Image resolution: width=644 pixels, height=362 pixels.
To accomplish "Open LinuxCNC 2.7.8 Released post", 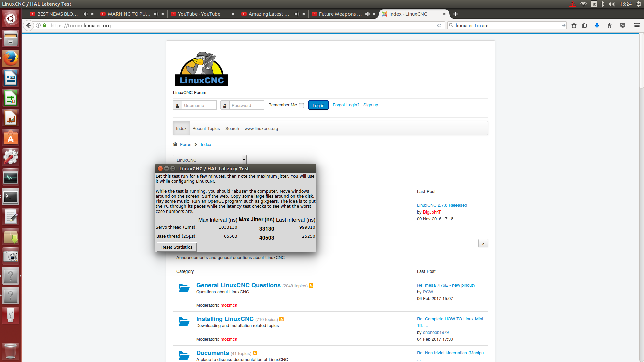I will (442, 205).
